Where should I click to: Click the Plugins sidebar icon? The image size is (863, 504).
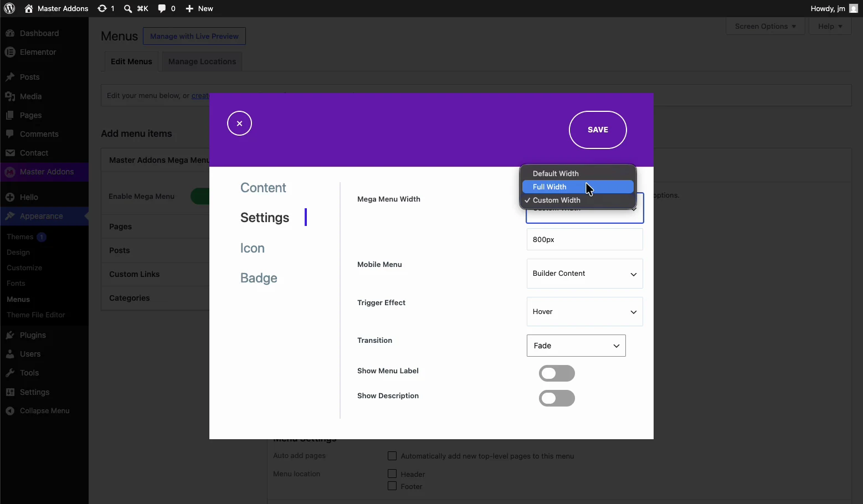point(10,335)
